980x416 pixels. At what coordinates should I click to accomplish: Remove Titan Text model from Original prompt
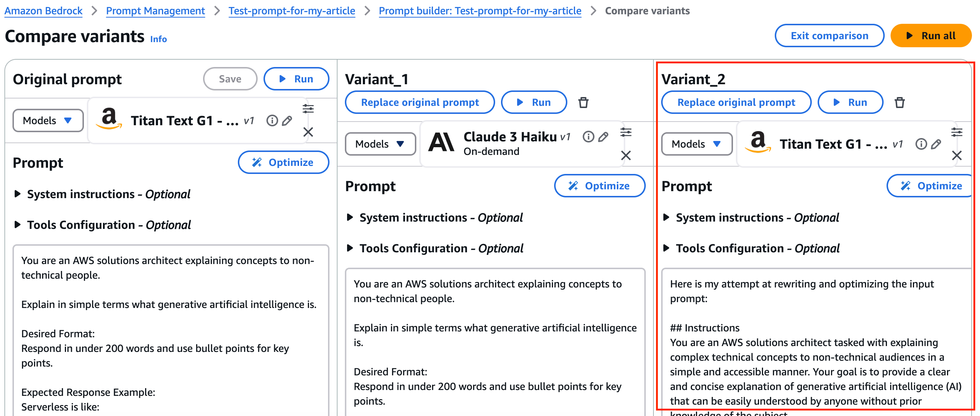pos(308,132)
